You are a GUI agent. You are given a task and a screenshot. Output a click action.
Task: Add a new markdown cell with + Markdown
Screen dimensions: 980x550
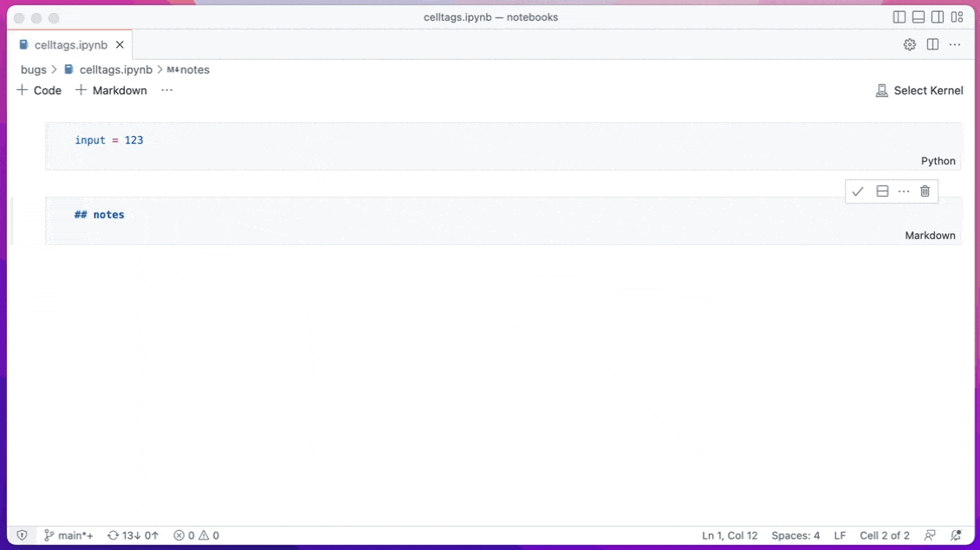pos(111,89)
